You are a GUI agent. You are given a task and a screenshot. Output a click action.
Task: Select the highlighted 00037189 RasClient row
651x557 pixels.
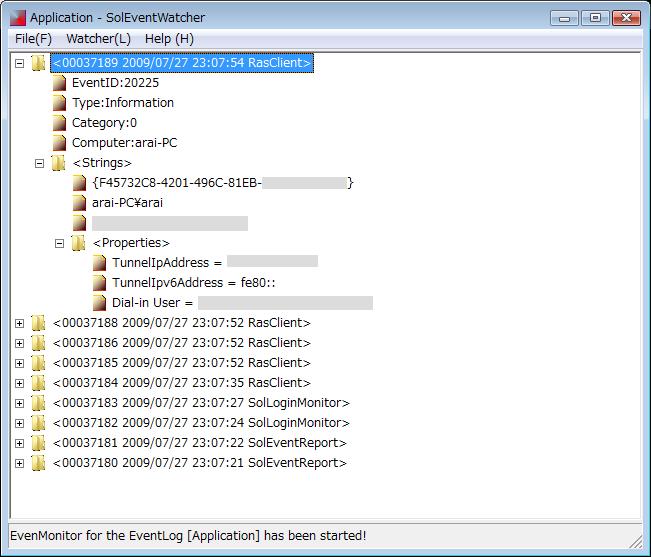(x=182, y=63)
